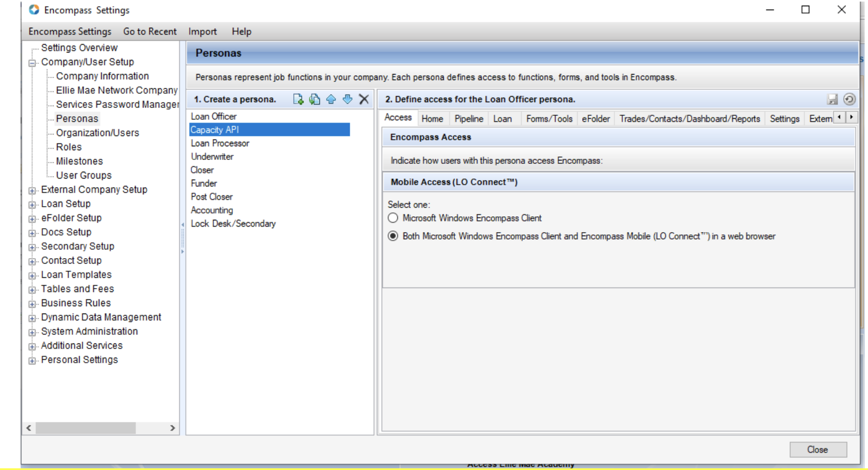Image resolution: width=868 pixels, height=470 pixels.
Task: Expand the Docs Setup node
Action: click(32, 233)
